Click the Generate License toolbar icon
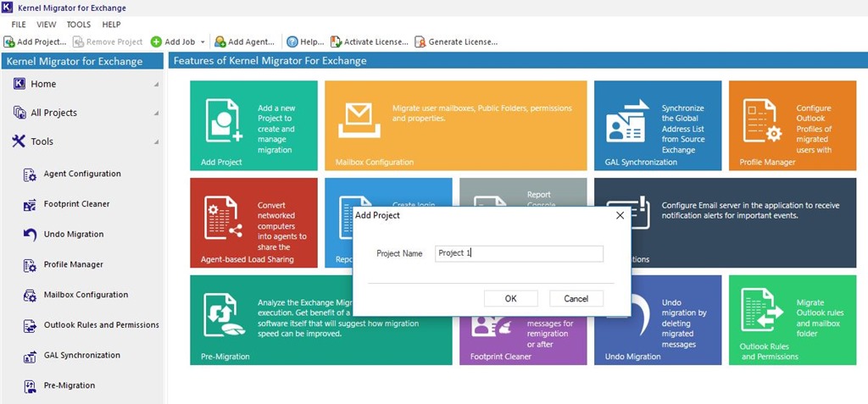Screen dimensions: 868x404 420,42
